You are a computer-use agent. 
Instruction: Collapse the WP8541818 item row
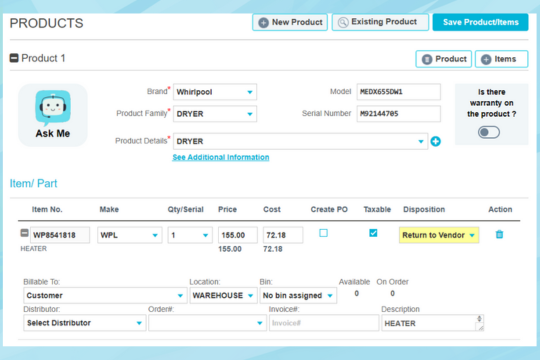point(24,233)
